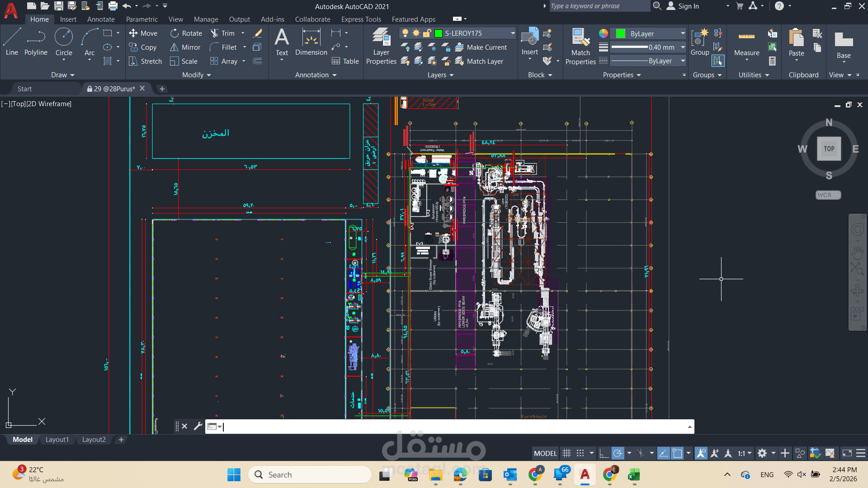Toggle ortho mode
This screenshot has height=488, width=868.
(x=604, y=453)
